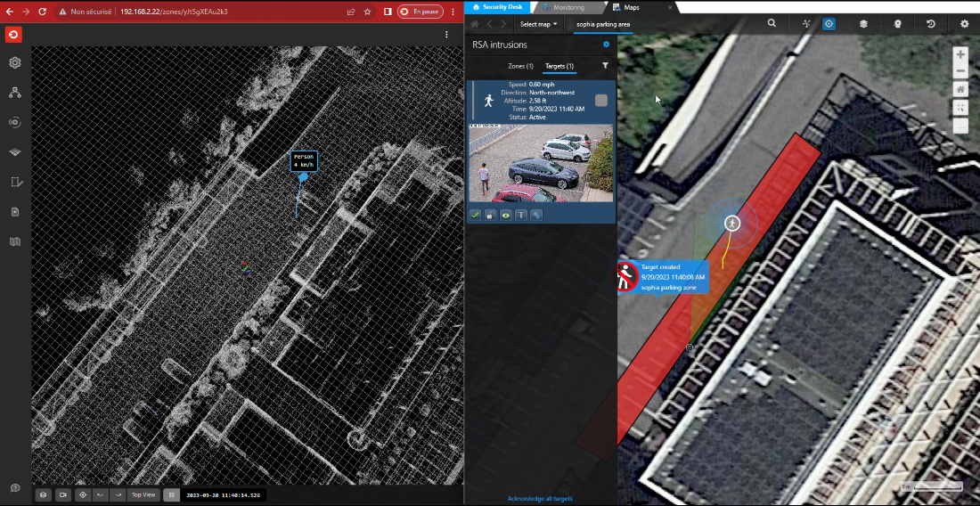Acknowledge target with green checkmark
Image resolution: width=980 pixels, height=506 pixels.
(475, 215)
